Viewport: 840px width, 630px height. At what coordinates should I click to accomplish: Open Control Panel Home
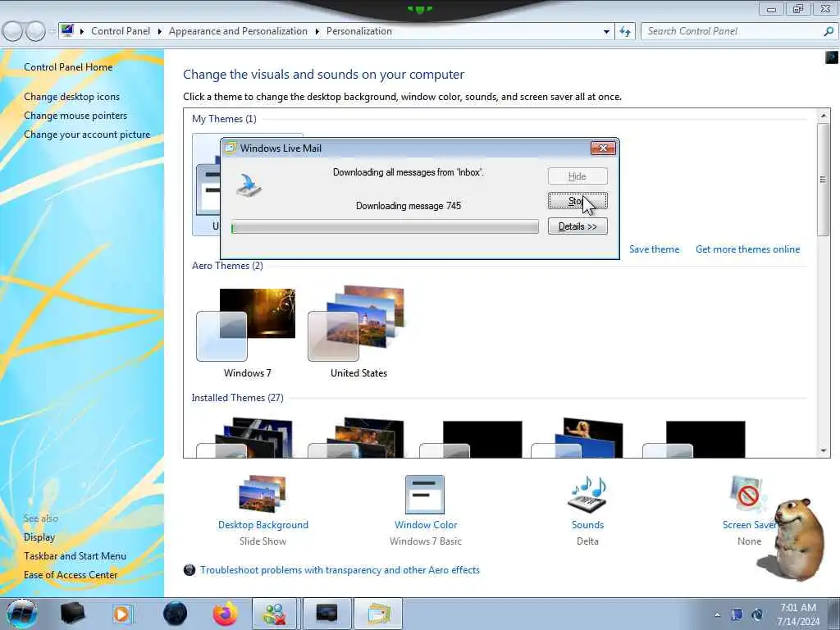click(x=68, y=67)
